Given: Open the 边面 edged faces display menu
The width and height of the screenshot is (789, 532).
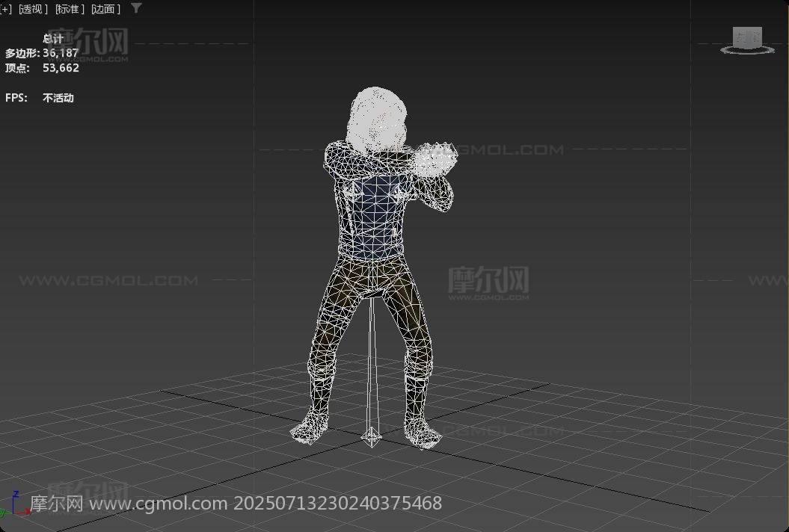Looking at the screenshot, I should coord(105,9).
